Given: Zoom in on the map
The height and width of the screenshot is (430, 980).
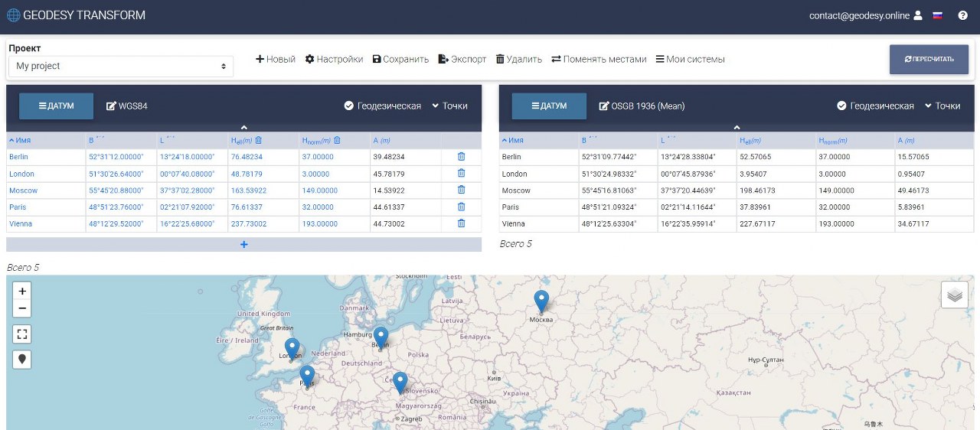Looking at the screenshot, I should [22, 292].
